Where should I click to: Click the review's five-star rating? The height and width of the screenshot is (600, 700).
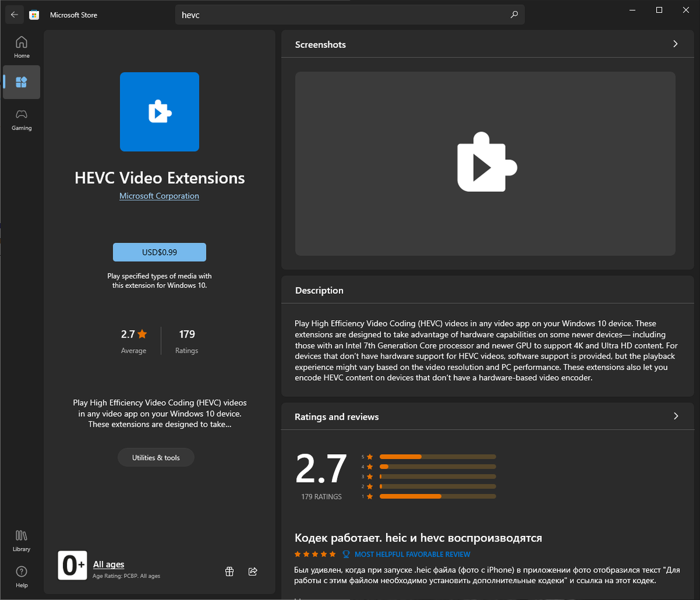[x=315, y=554]
